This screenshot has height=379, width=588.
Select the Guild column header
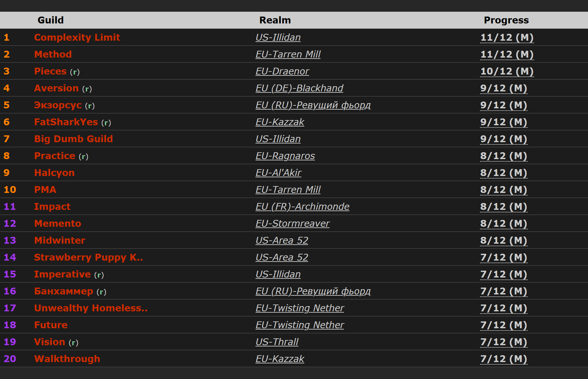coord(51,20)
